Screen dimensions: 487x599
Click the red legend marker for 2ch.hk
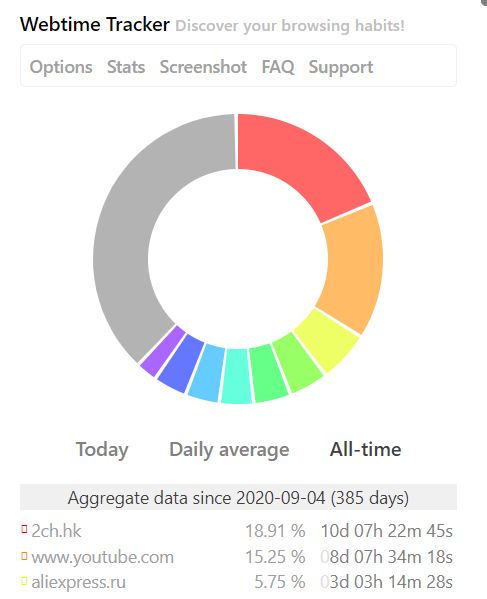24,529
